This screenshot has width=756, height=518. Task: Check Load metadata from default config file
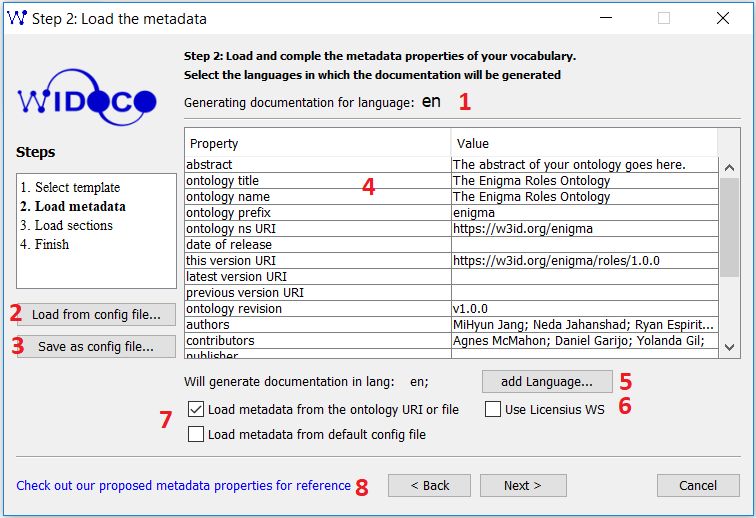tap(196, 434)
